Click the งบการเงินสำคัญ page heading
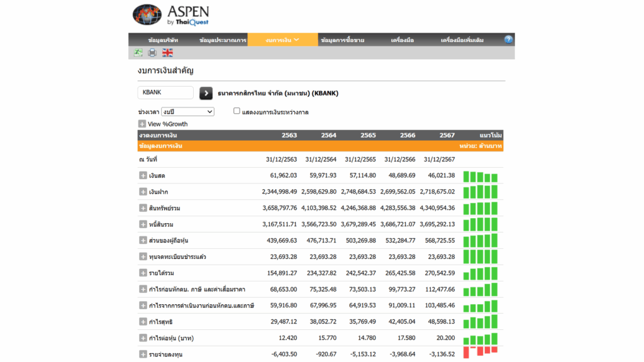Image resolution: width=644 pixels, height=362 pixels. click(x=165, y=70)
